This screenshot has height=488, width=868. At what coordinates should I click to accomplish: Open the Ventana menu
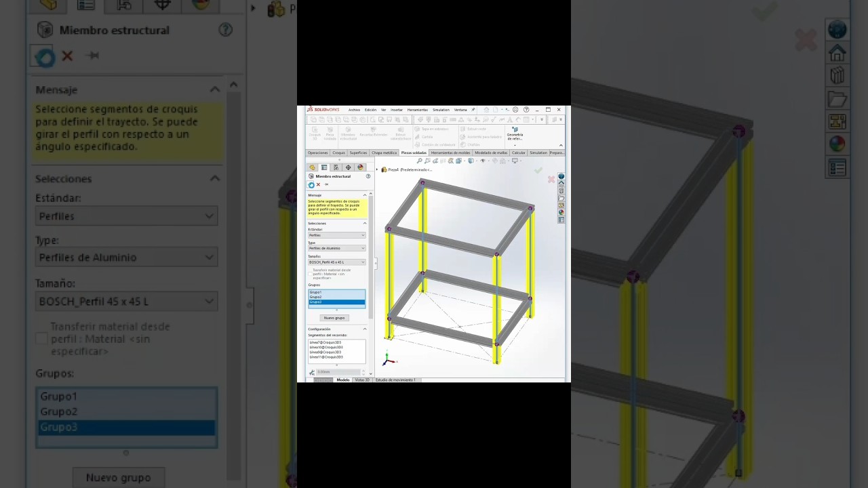pyautogui.click(x=460, y=110)
